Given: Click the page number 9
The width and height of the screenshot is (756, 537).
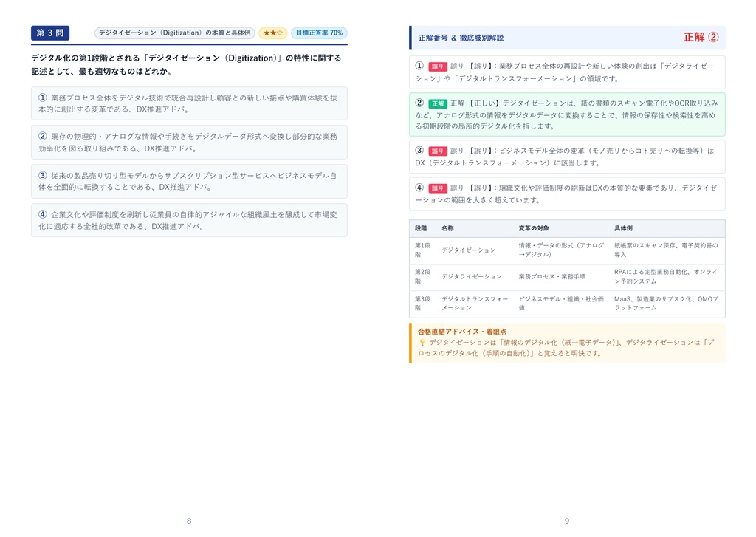Looking at the screenshot, I should pos(567,521).
